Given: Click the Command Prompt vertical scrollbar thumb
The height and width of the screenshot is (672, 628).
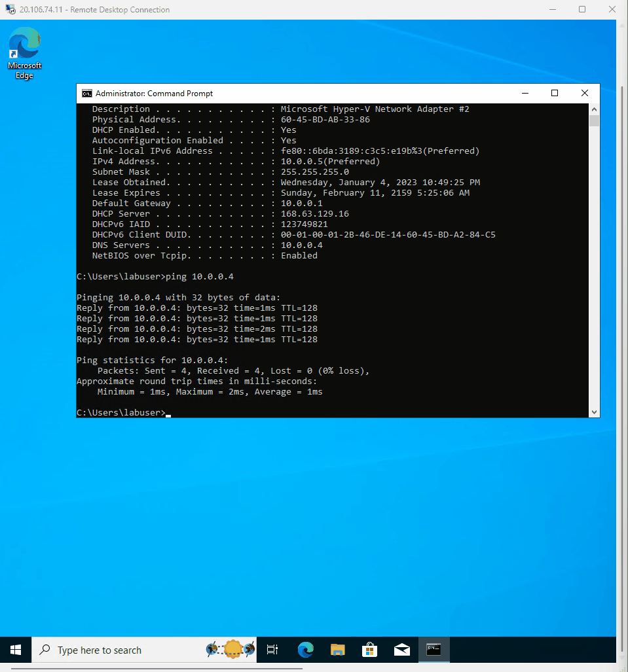Looking at the screenshot, I should (x=594, y=120).
